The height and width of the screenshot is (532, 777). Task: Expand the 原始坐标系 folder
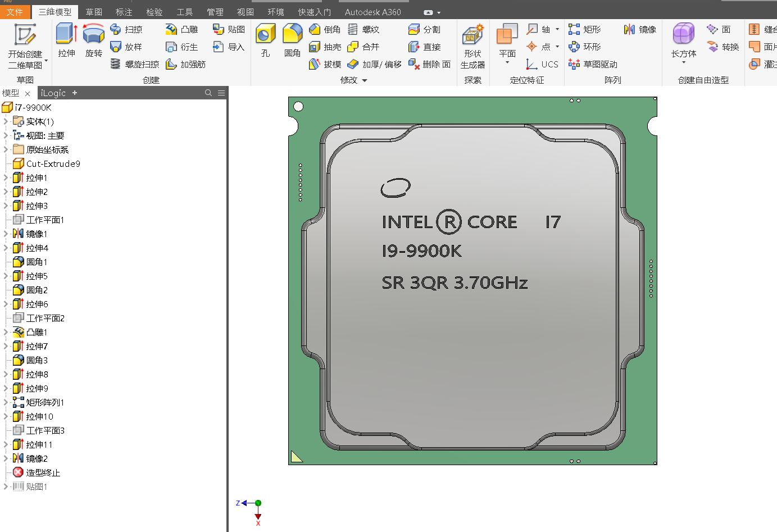click(6, 149)
